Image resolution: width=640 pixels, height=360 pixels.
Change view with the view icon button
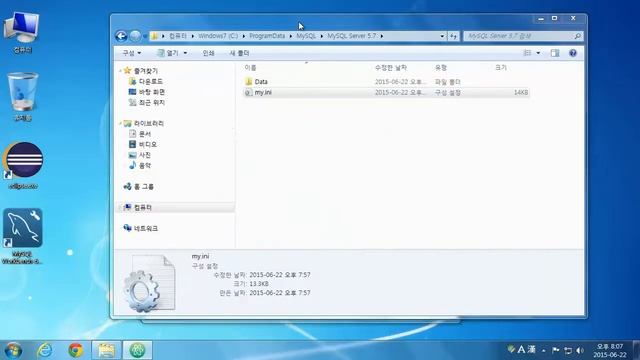(527, 53)
